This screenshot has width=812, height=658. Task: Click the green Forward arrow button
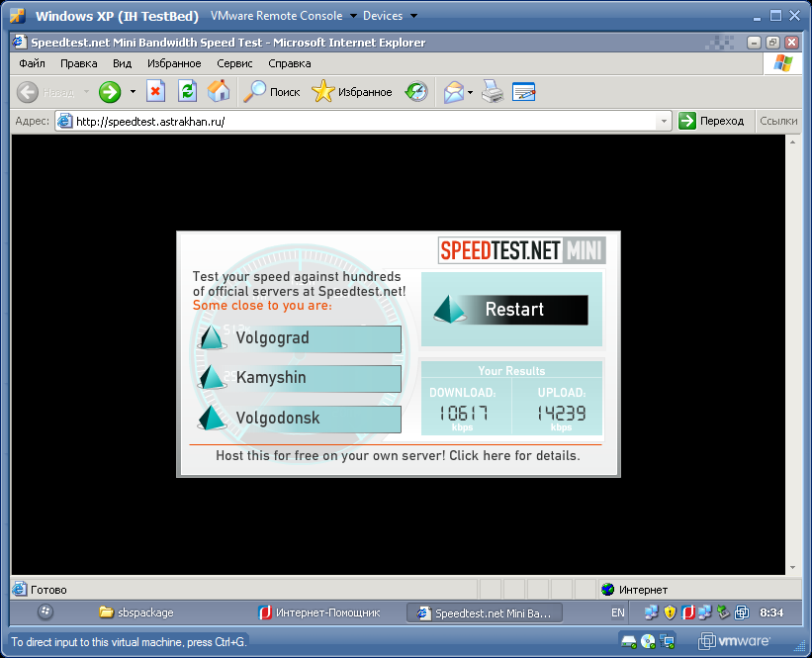pos(110,92)
